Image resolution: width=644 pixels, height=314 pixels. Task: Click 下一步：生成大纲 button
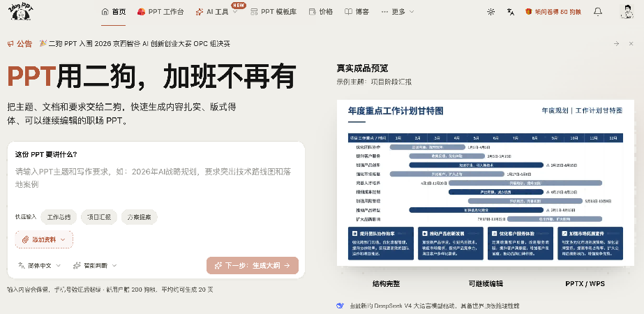click(x=253, y=265)
